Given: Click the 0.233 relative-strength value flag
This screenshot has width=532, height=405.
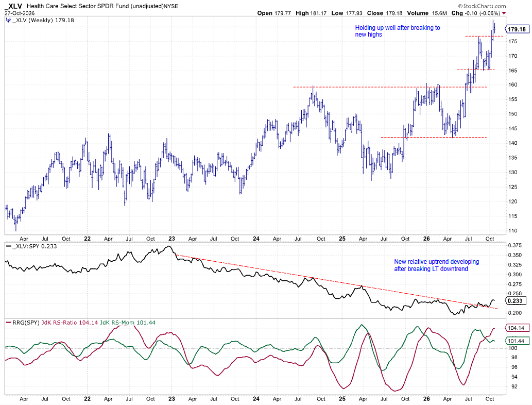Looking at the screenshot, I should pyautogui.click(x=516, y=301).
